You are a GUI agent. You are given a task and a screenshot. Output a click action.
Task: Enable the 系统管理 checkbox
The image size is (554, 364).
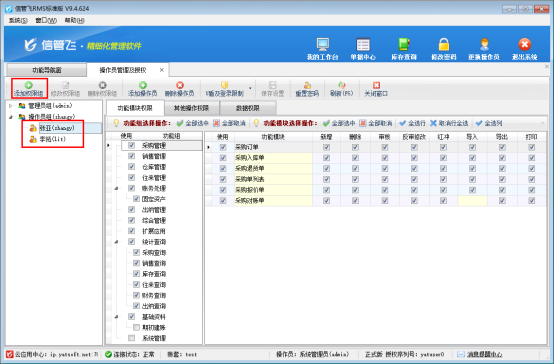131,338
